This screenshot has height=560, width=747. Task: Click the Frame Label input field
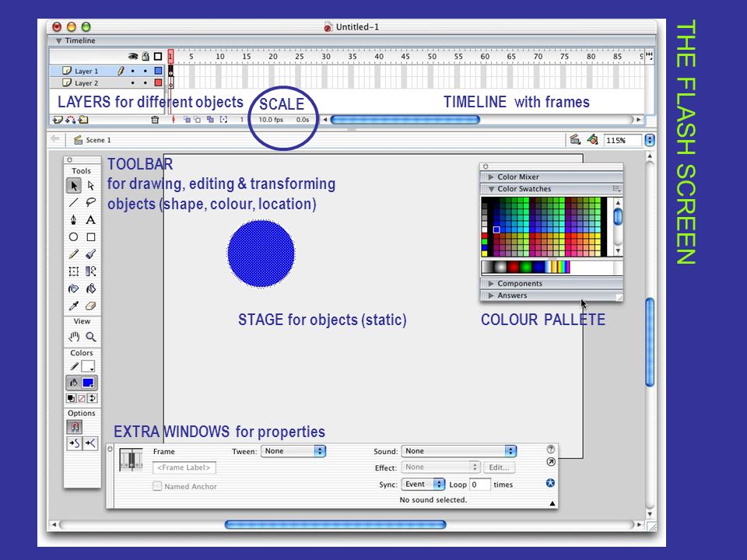(x=184, y=467)
